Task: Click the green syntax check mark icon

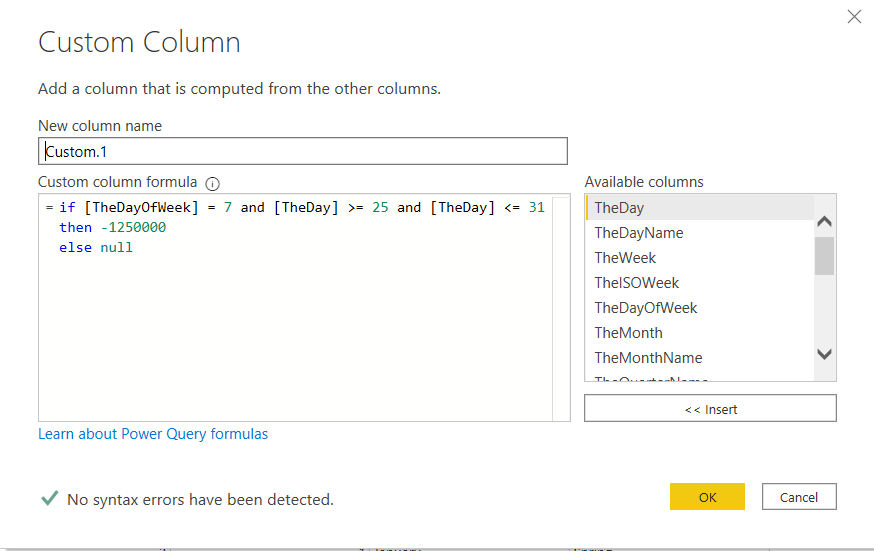Action: pyautogui.click(x=50, y=498)
